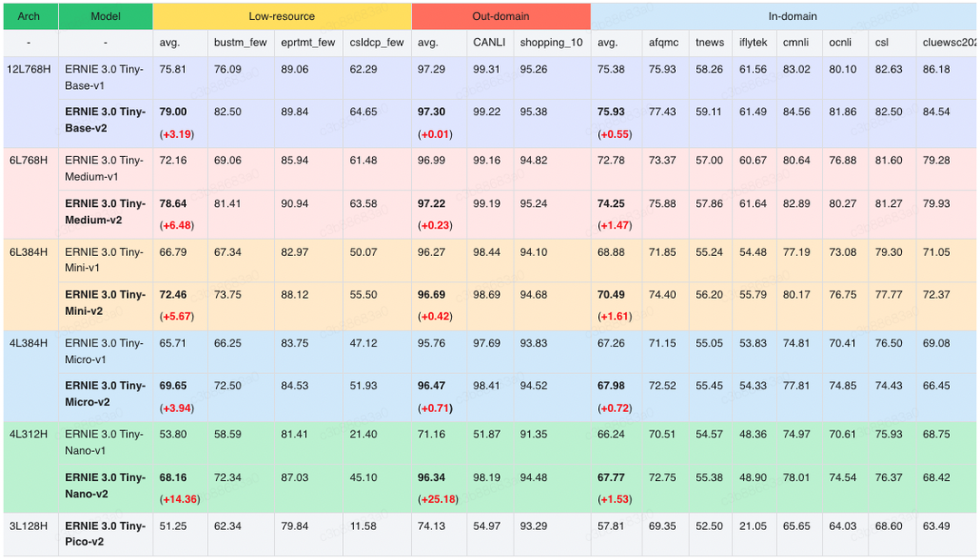Click the 95.38 shopping_10 value

(534, 112)
